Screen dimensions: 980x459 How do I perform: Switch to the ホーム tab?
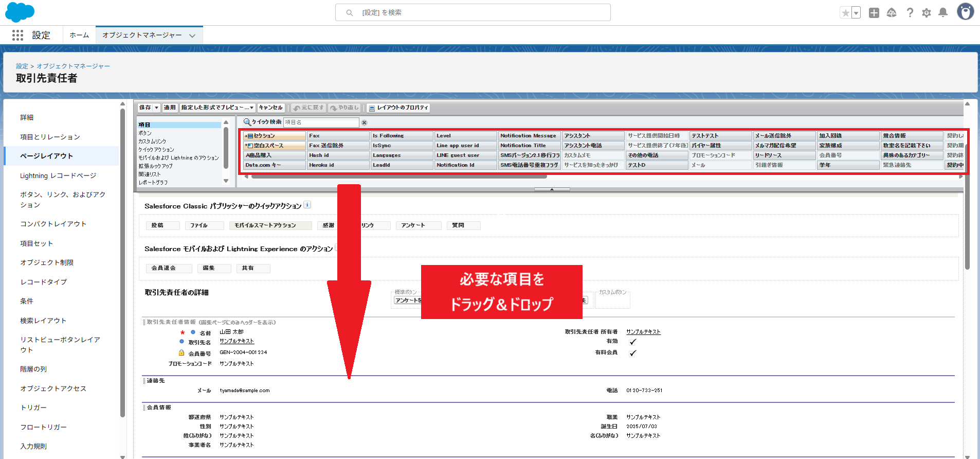click(x=79, y=36)
